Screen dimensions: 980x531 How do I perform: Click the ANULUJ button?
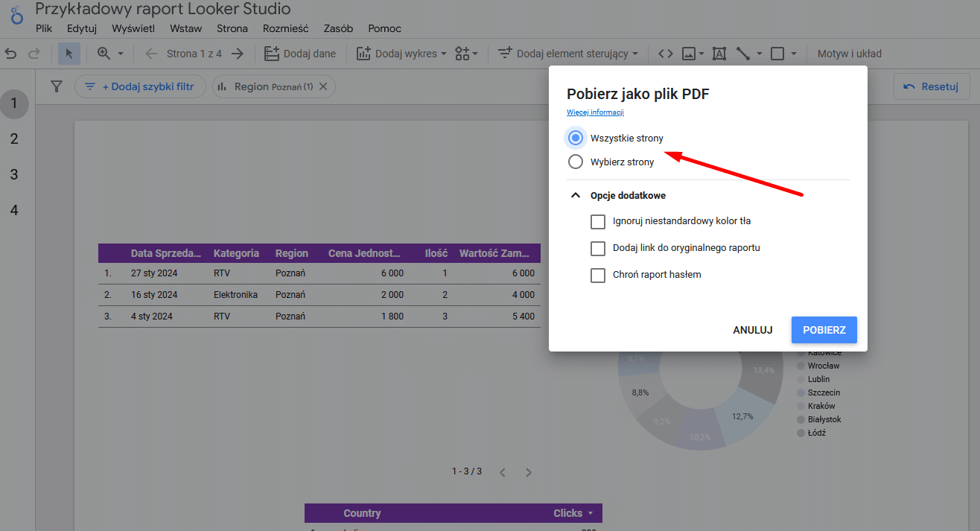753,330
